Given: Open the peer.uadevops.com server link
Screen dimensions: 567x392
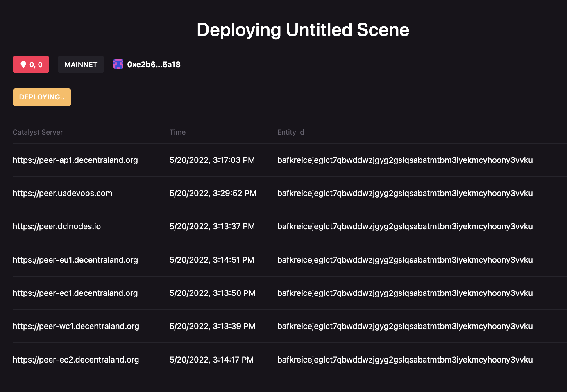Looking at the screenshot, I should (x=62, y=193).
